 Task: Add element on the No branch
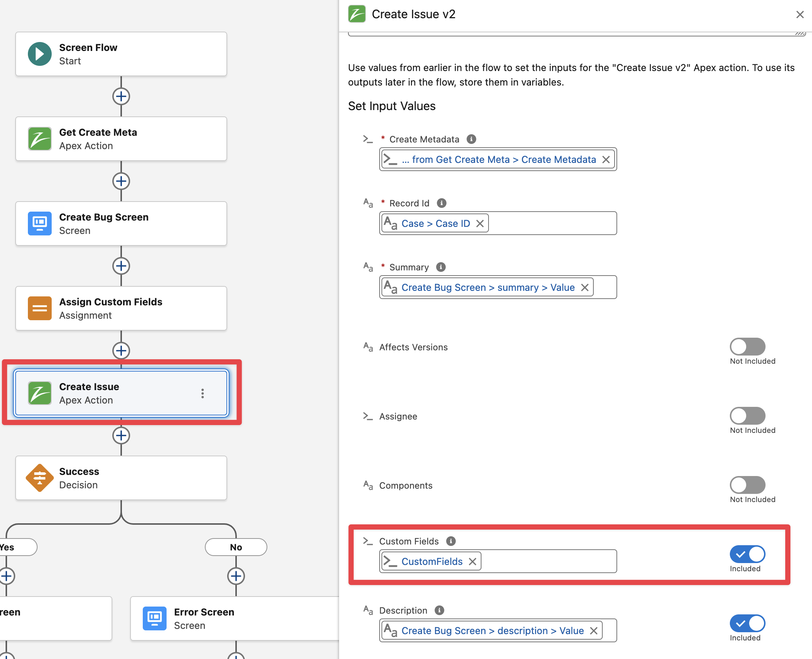[236, 576]
